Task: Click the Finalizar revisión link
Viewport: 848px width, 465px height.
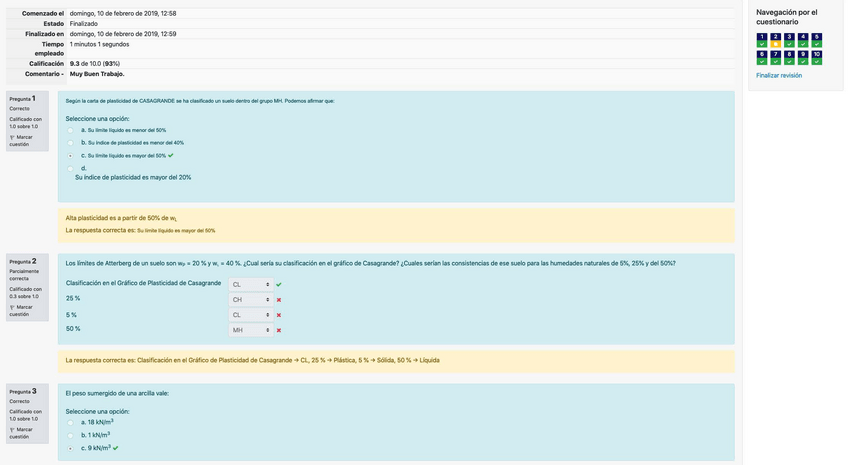Action: click(x=779, y=75)
